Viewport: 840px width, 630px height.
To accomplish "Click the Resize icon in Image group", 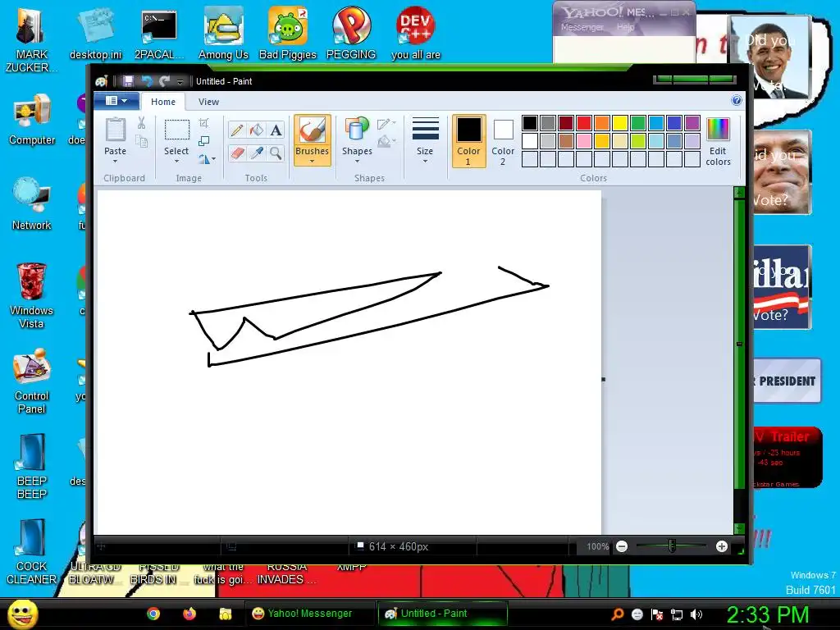I will click(x=204, y=141).
